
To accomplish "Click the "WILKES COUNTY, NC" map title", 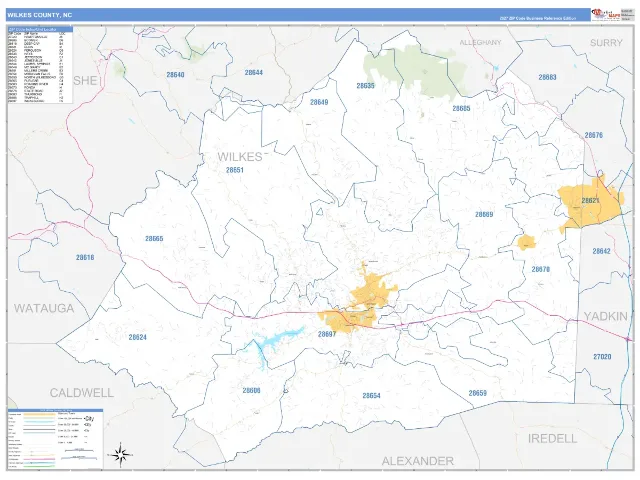I will point(40,15).
